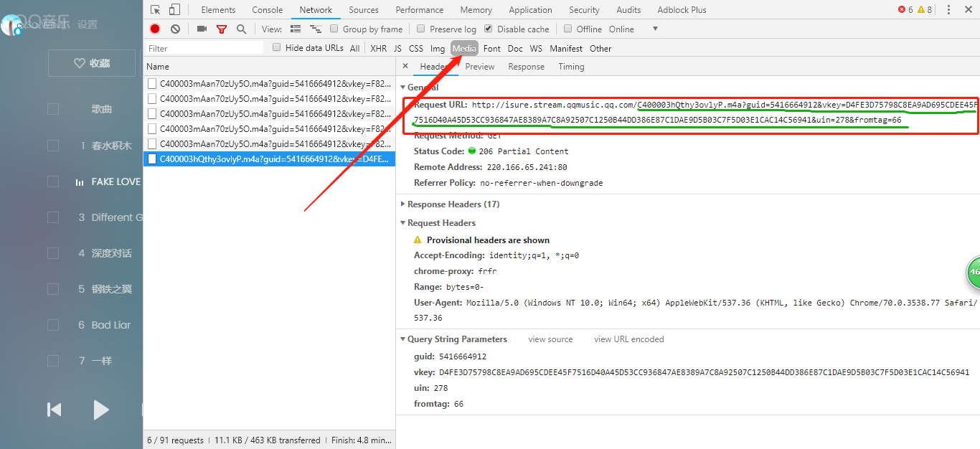980x449 pixels.
Task: Filter requests by Font type
Action: [x=492, y=49]
